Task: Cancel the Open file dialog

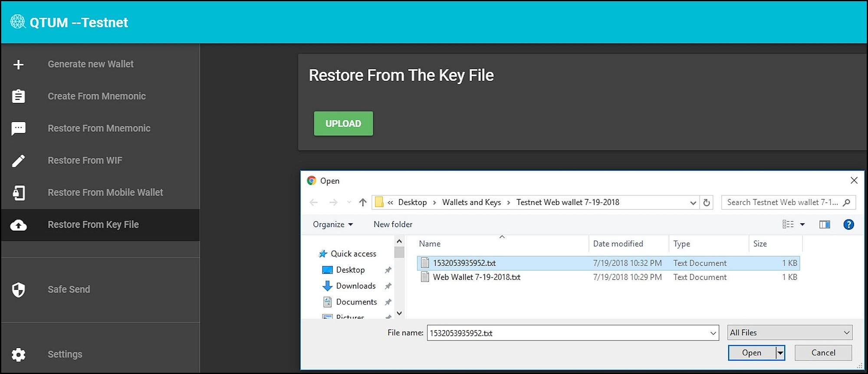Action: click(x=823, y=353)
